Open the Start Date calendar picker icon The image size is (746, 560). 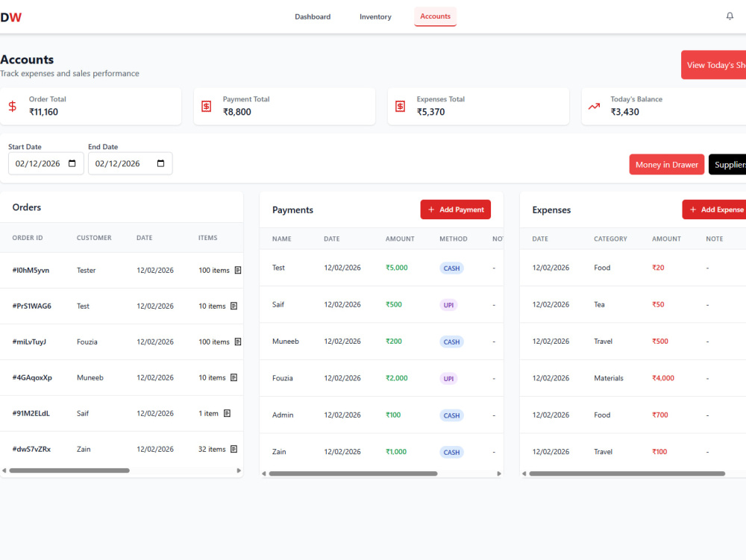(x=72, y=163)
